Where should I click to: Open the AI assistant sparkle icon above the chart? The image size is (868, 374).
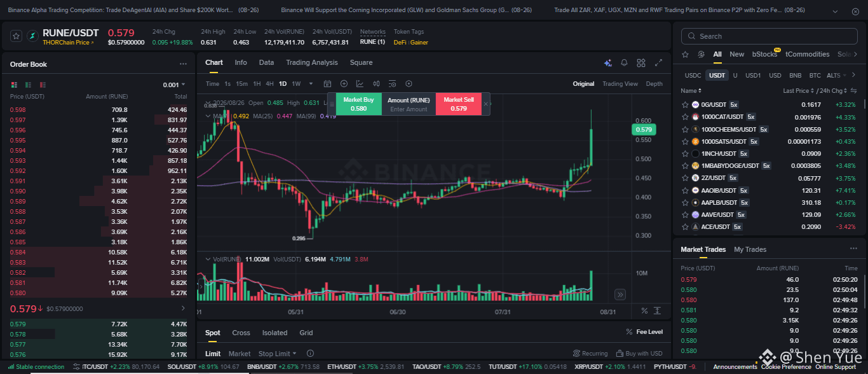pyautogui.click(x=607, y=62)
